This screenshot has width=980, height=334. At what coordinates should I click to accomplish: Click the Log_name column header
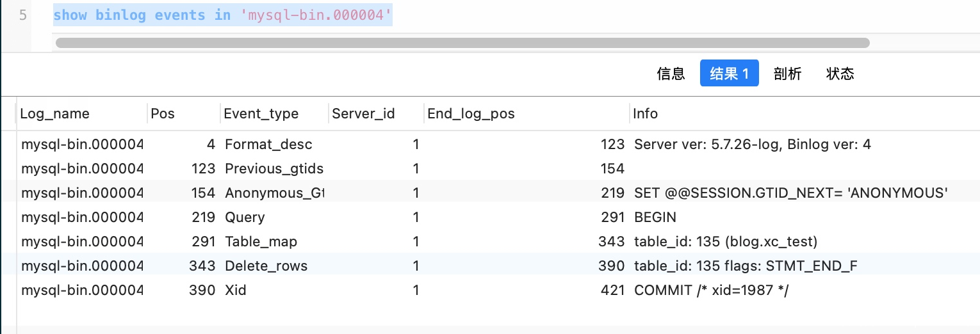point(55,114)
